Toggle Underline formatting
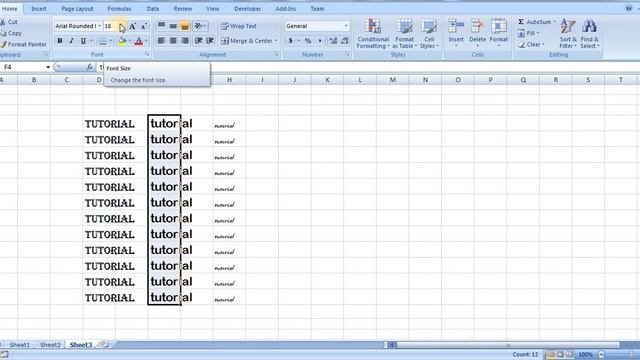640x360 pixels. [x=83, y=41]
